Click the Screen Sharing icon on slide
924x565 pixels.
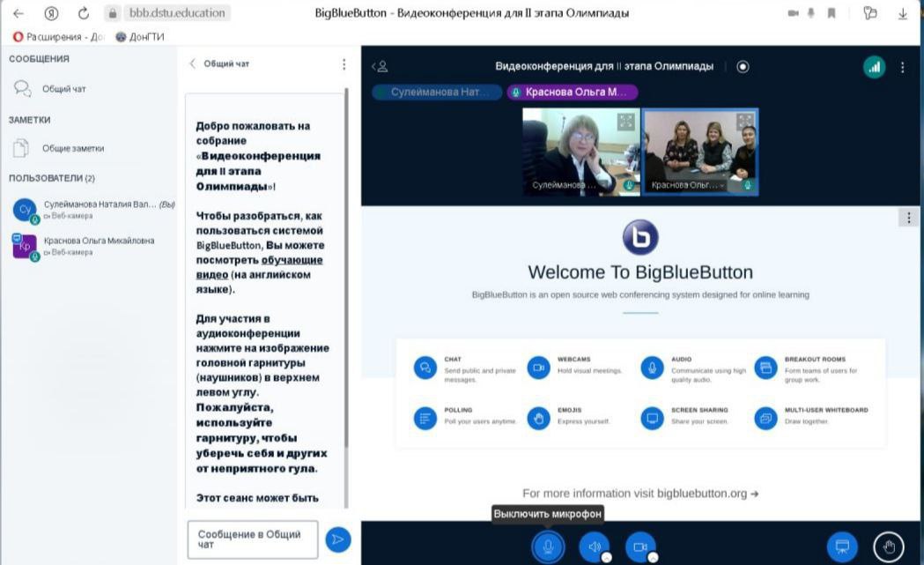tap(653, 418)
